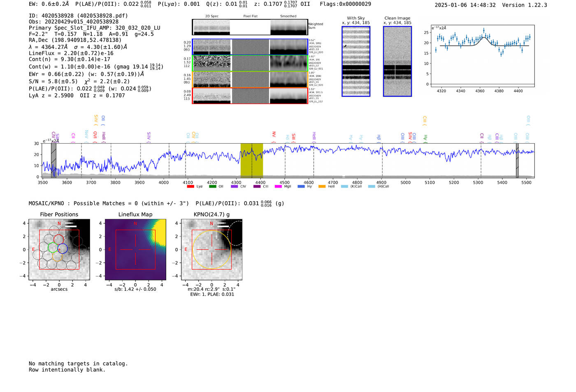Click the purple CIV legend swatch

point(234,186)
